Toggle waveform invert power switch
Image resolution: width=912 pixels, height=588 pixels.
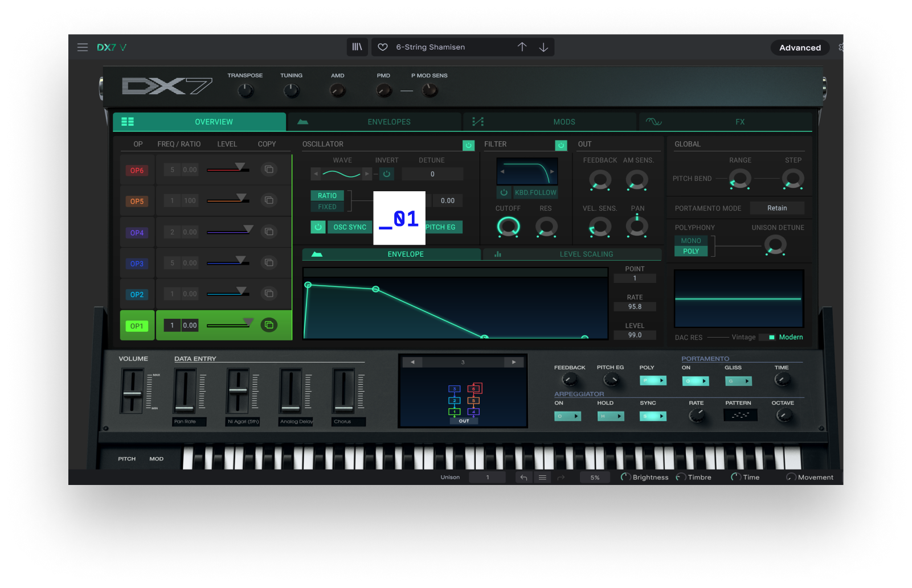tap(387, 174)
